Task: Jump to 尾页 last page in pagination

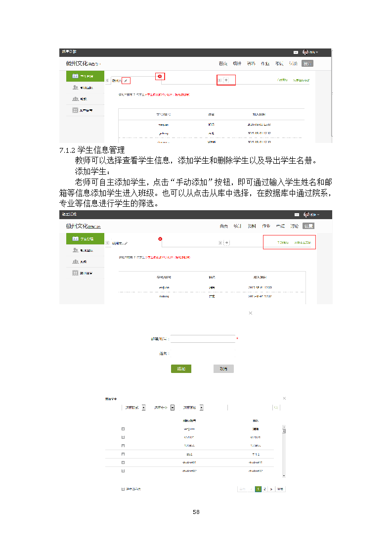Action: coord(280,489)
